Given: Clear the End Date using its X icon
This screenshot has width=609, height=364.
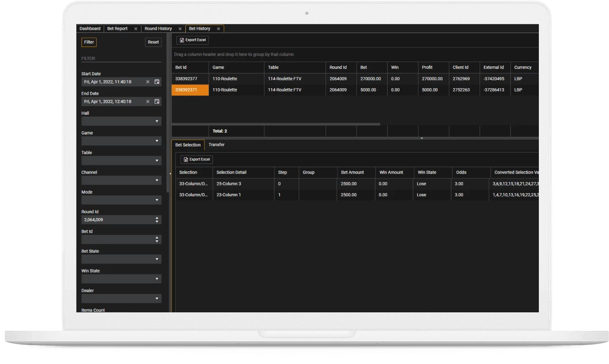Looking at the screenshot, I should 147,101.
